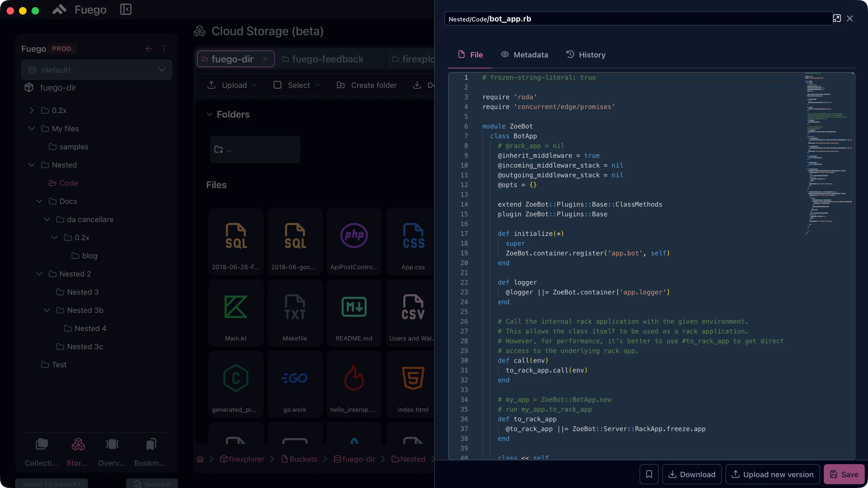Open the samples folder
The height and width of the screenshot is (488, 868).
click(x=68, y=147)
